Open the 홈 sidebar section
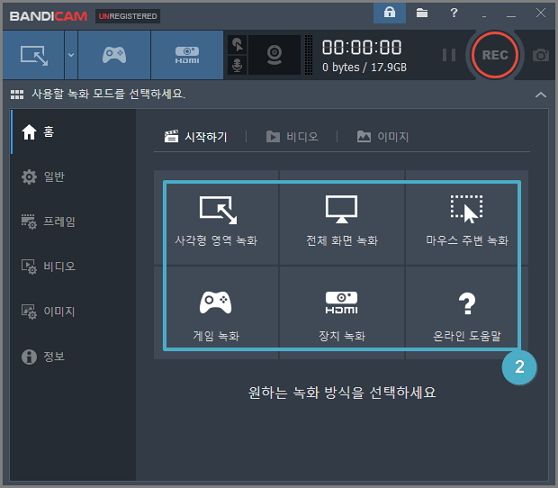The image size is (558, 488). tap(73, 132)
